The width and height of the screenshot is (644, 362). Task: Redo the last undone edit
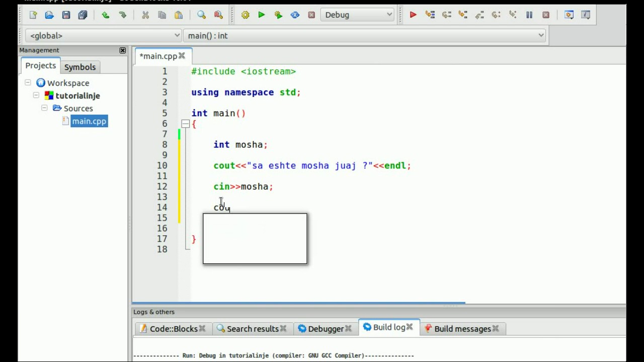click(x=122, y=15)
